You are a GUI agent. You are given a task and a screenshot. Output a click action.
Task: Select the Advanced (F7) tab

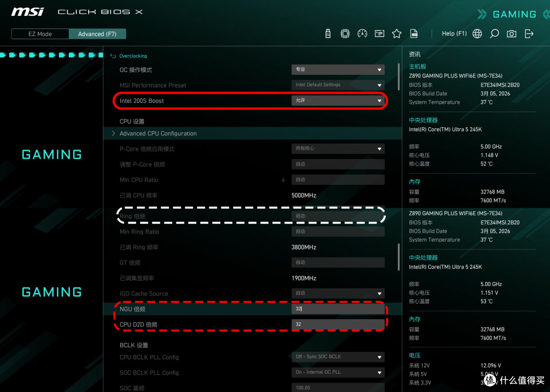(97, 34)
